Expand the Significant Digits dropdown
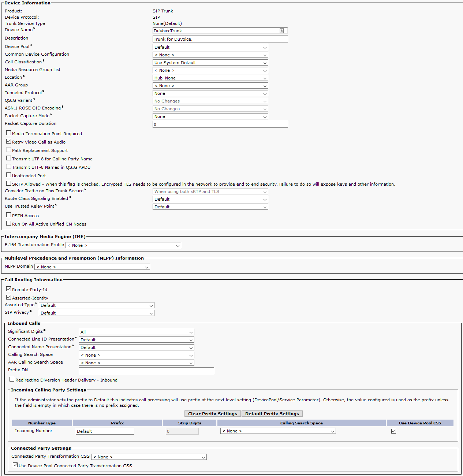The height and width of the screenshot is (476, 463). pos(137,332)
